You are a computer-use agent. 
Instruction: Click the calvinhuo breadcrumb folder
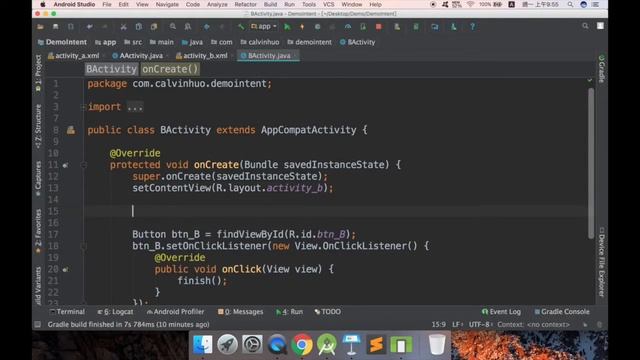click(x=260, y=42)
